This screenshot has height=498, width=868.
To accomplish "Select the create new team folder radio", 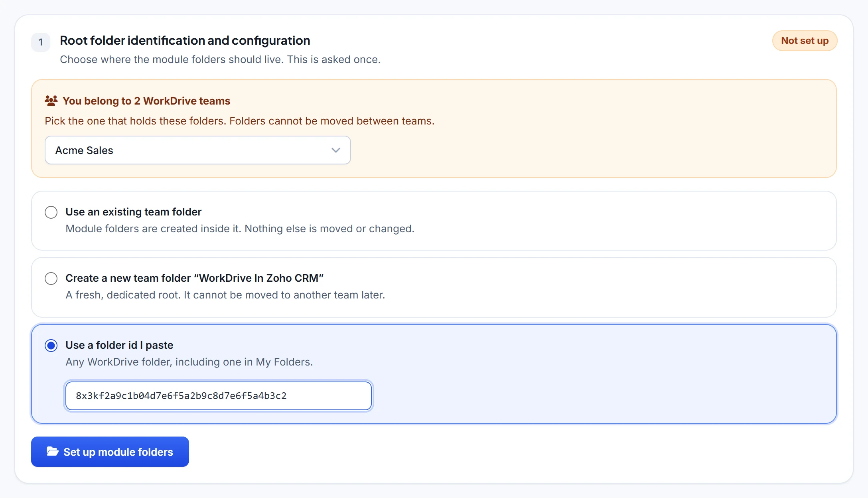I will [x=51, y=278].
